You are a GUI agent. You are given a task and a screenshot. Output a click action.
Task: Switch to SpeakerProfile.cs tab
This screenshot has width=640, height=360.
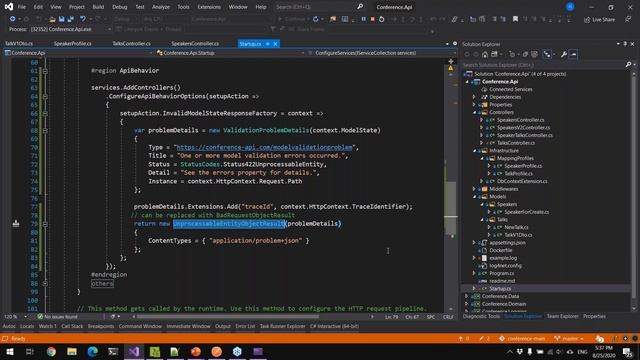point(73,44)
